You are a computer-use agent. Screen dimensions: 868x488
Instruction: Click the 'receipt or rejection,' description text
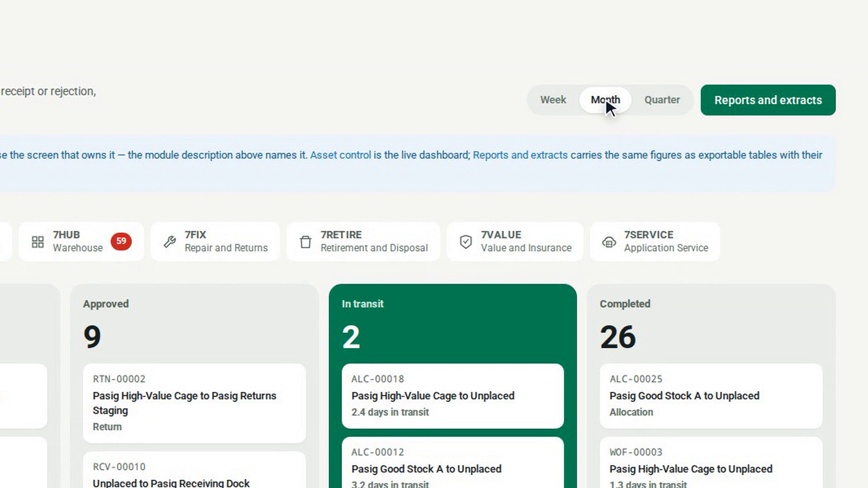[48, 91]
